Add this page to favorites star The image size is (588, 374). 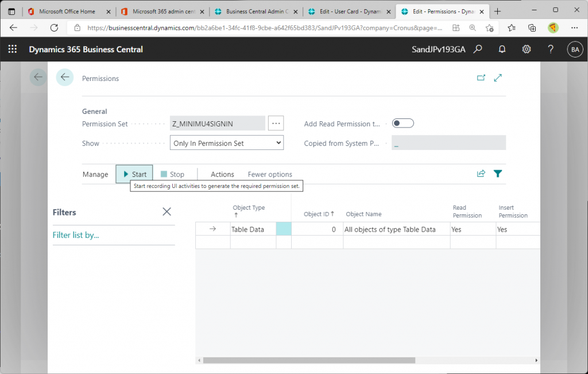(x=489, y=28)
